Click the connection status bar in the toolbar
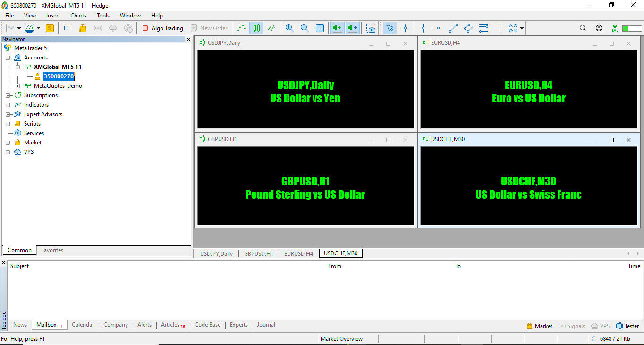Screen dimensions: 644x345 point(632,28)
